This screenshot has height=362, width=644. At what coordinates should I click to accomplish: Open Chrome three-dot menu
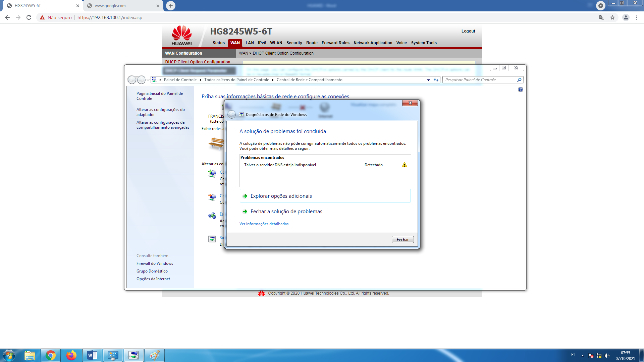pyautogui.click(x=637, y=17)
